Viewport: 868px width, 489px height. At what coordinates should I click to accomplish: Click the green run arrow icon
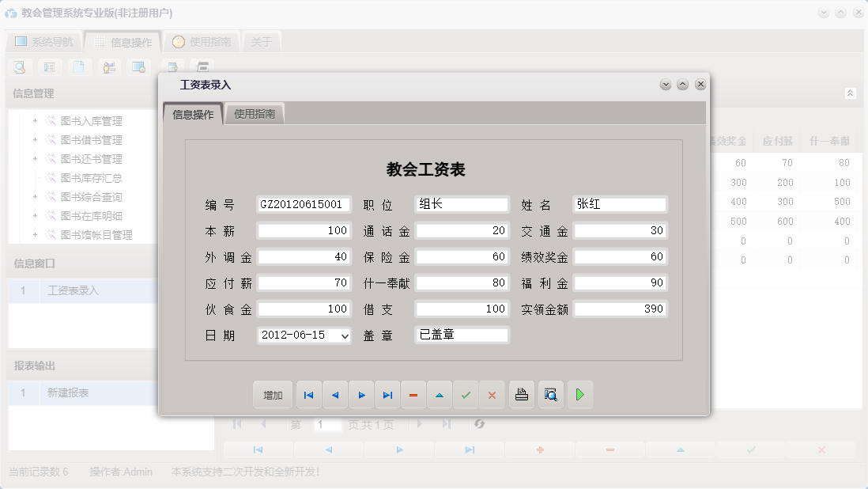click(579, 394)
